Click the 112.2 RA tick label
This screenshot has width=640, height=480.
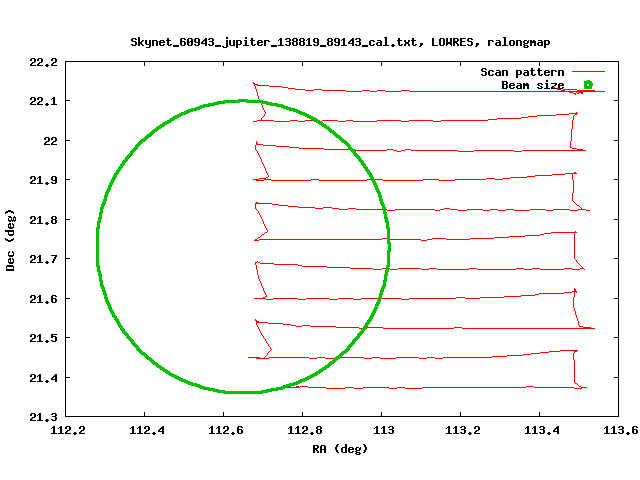[x=68, y=430]
